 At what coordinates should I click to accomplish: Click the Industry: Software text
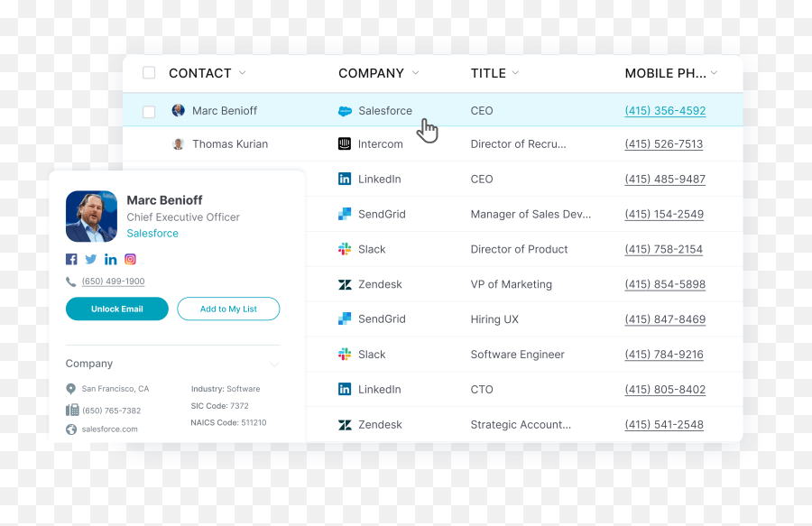point(226,389)
